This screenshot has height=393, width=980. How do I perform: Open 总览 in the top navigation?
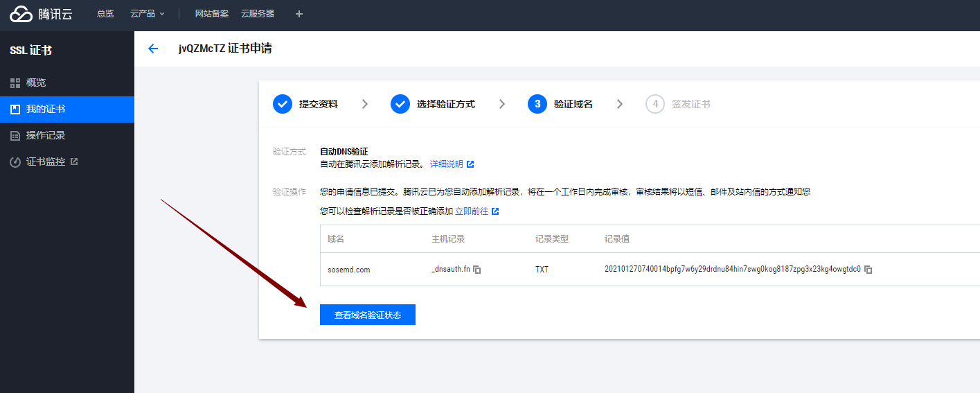(105, 14)
